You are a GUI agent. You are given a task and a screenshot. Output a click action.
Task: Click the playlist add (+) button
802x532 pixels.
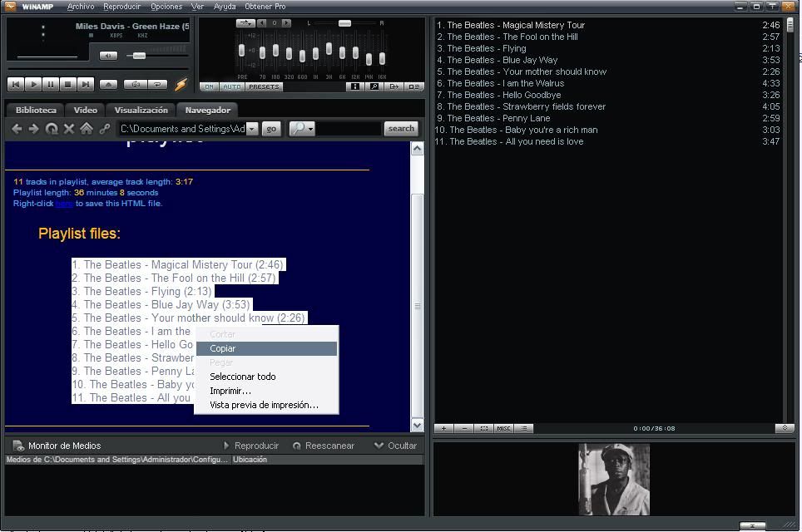pos(443,429)
